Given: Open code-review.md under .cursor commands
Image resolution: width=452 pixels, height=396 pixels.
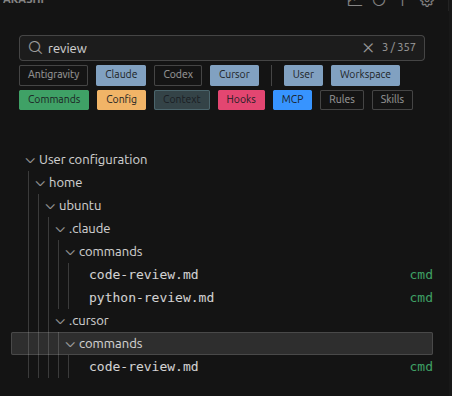Looking at the screenshot, I should 144,367.
